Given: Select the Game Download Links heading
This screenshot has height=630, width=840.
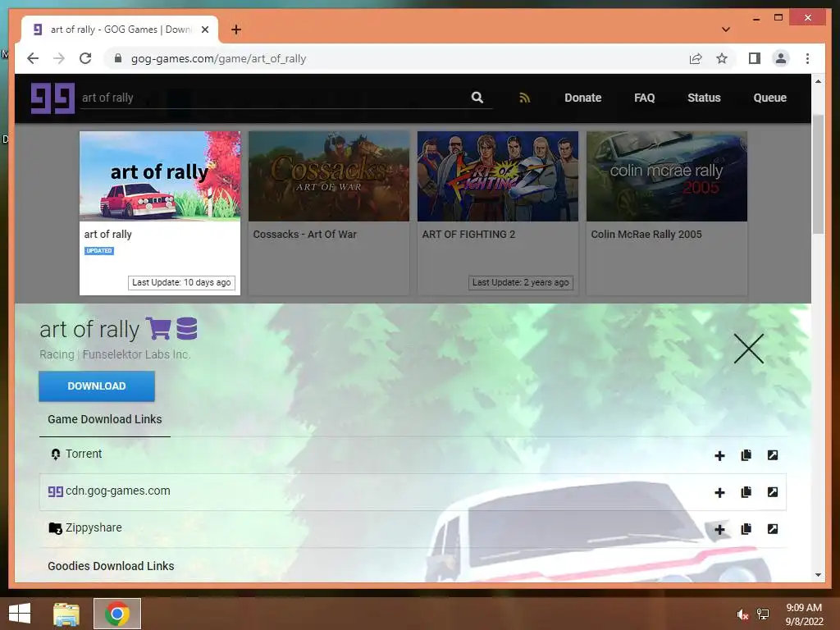Looking at the screenshot, I should point(104,419).
